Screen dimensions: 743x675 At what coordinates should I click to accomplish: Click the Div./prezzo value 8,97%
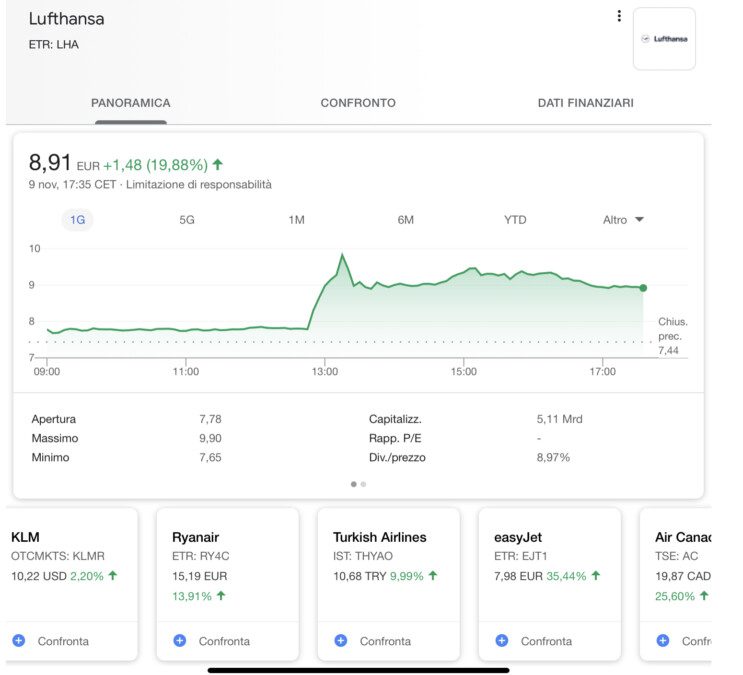coord(553,457)
